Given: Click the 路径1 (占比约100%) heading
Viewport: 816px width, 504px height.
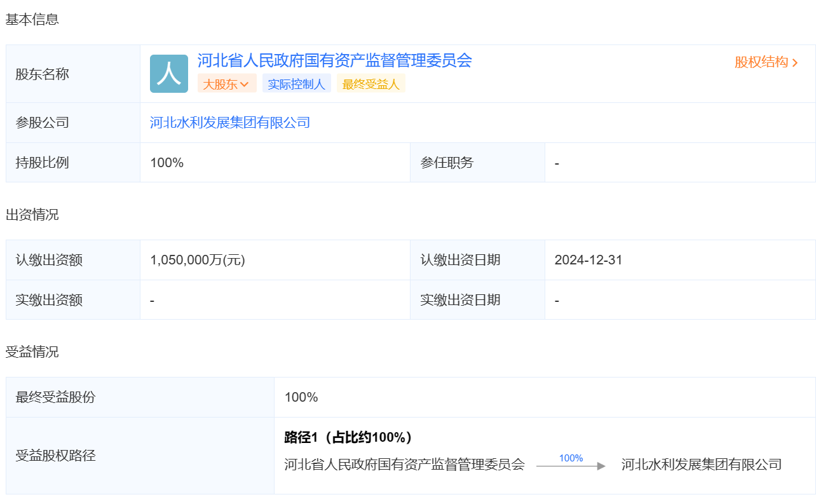Looking at the screenshot, I should click(348, 437).
